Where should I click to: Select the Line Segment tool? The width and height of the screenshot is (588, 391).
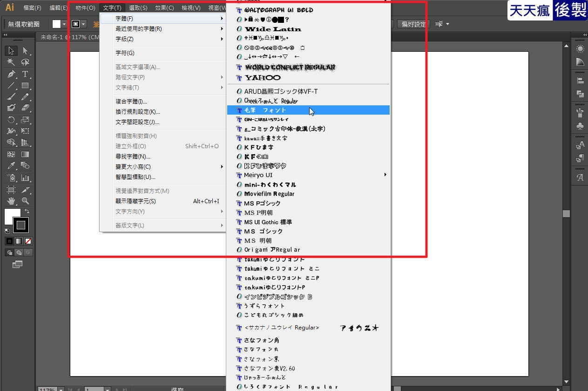pyautogui.click(x=12, y=85)
